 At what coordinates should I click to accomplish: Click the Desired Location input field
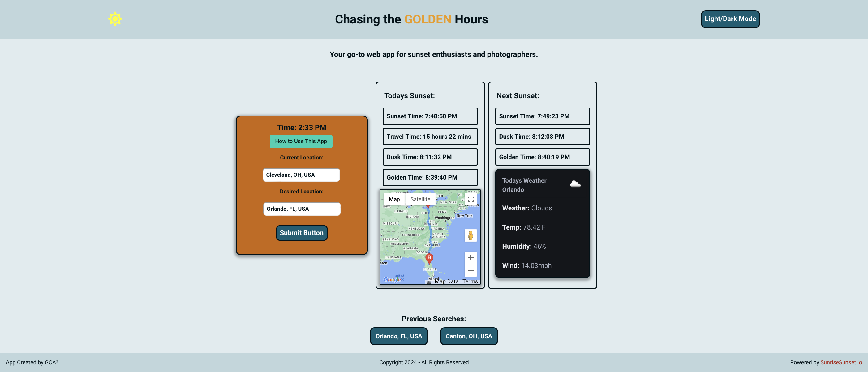click(x=302, y=209)
